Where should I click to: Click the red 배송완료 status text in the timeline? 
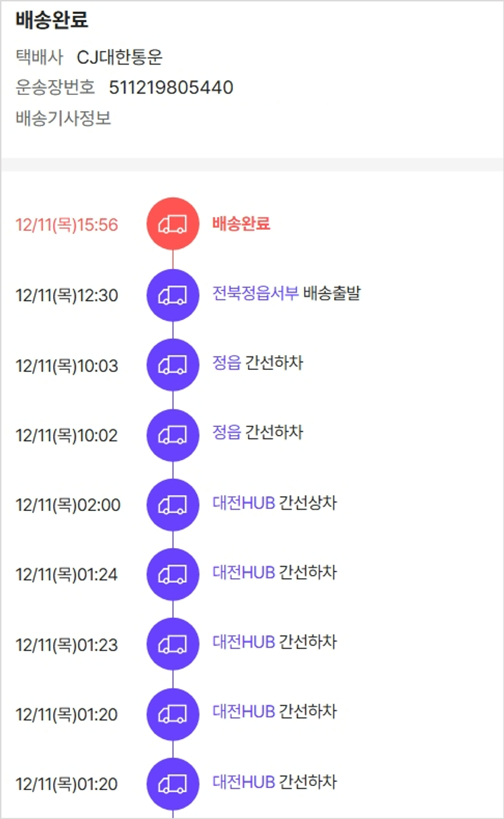click(x=241, y=224)
